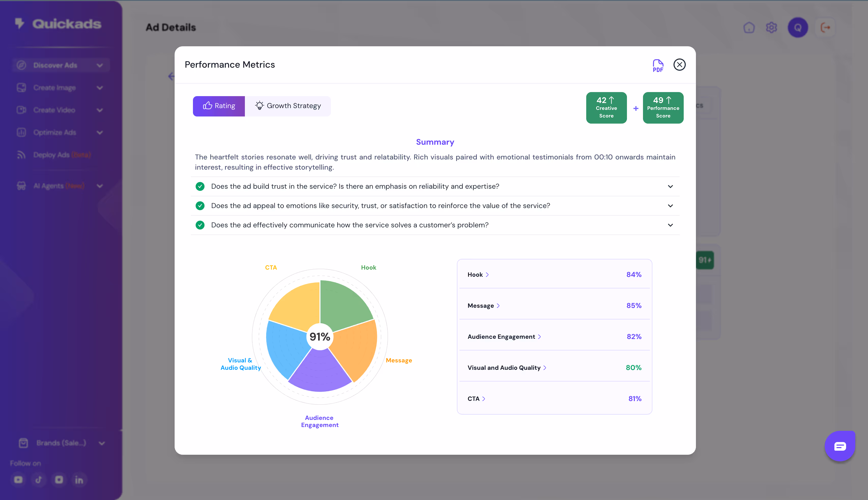Image resolution: width=868 pixels, height=500 pixels.
Task: Click the back arrow on Ad Details
Action: pyautogui.click(x=171, y=76)
